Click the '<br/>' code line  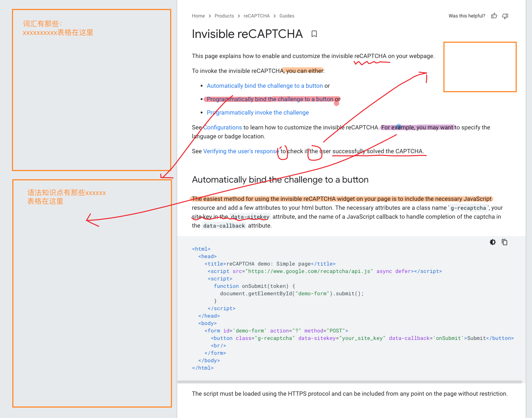(219, 345)
